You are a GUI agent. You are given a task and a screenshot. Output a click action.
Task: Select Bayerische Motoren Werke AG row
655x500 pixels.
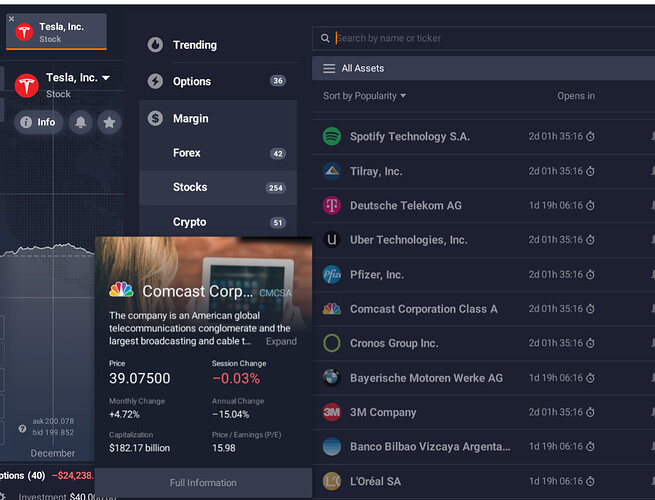(x=483, y=378)
